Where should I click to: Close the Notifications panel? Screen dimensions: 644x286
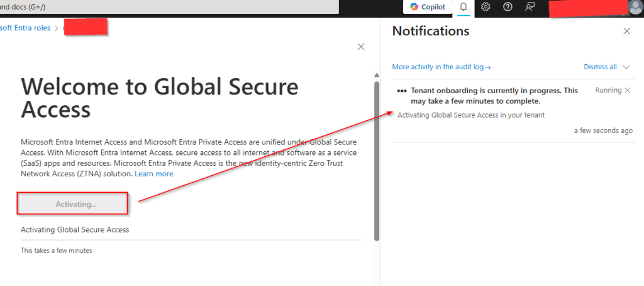(626, 31)
